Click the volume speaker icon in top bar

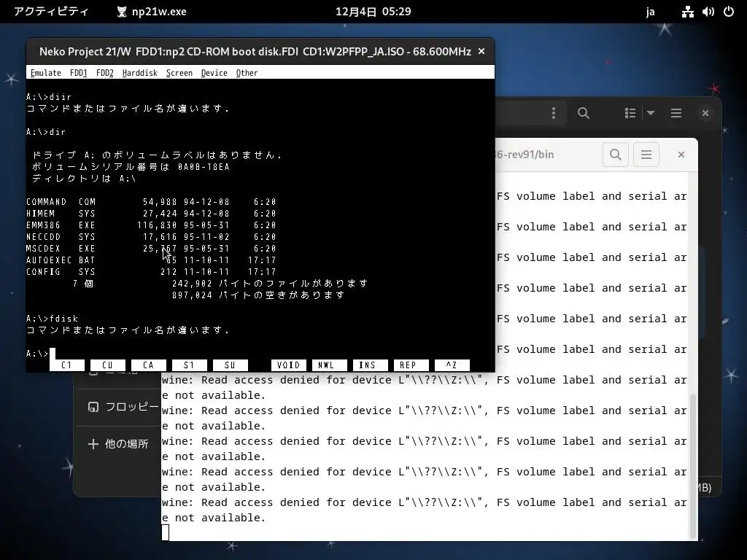(x=708, y=12)
